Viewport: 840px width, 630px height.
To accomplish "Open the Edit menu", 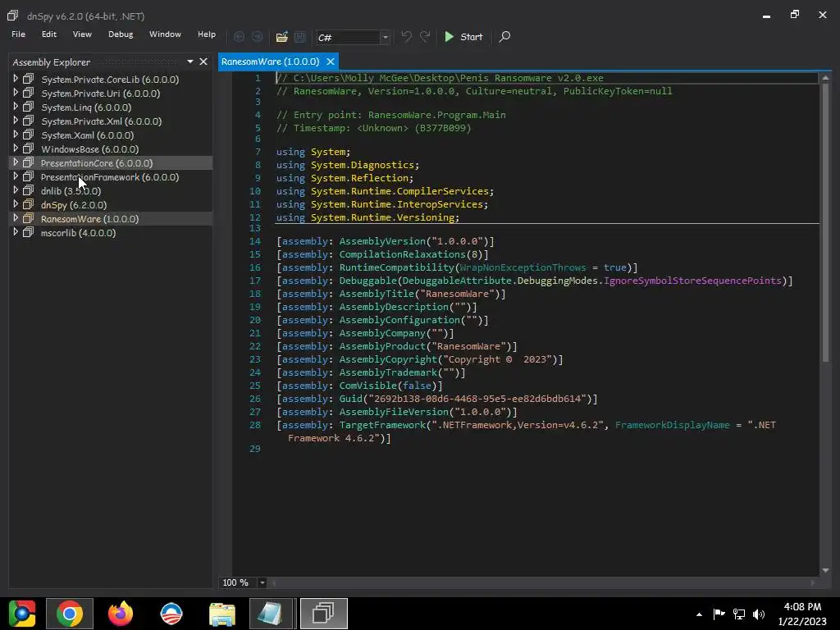I will click(x=48, y=34).
